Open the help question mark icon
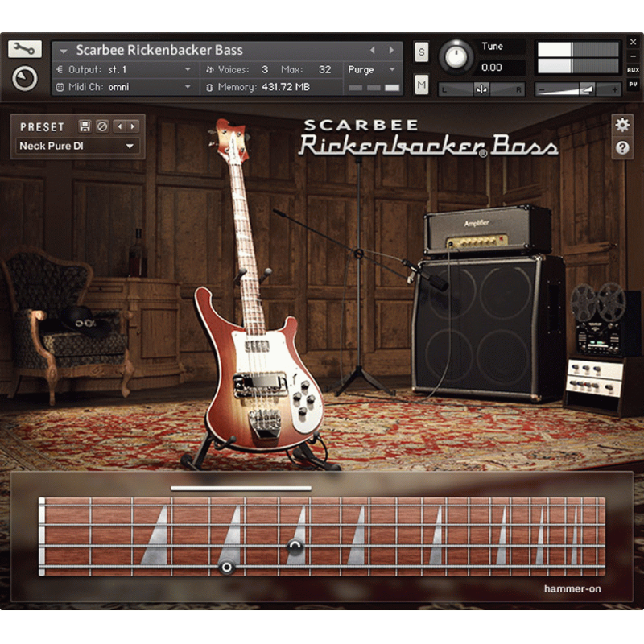This screenshot has width=644, height=644. [622, 148]
